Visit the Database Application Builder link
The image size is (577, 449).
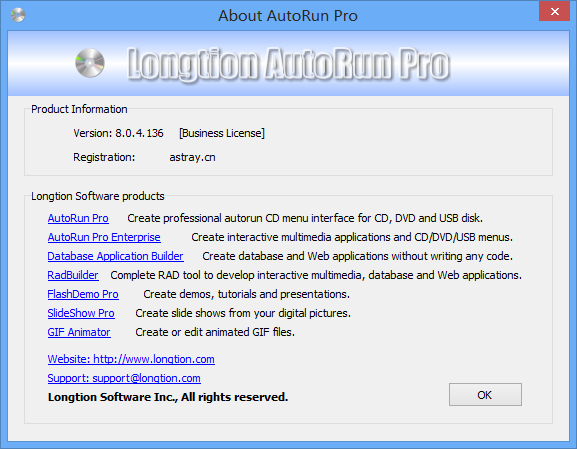[x=116, y=256]
